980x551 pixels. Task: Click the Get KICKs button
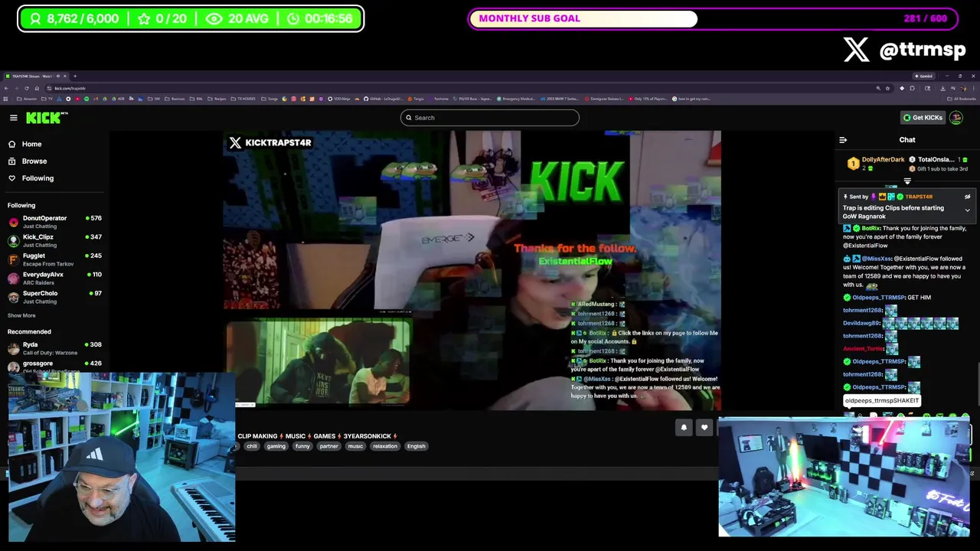tap(923, 118)
